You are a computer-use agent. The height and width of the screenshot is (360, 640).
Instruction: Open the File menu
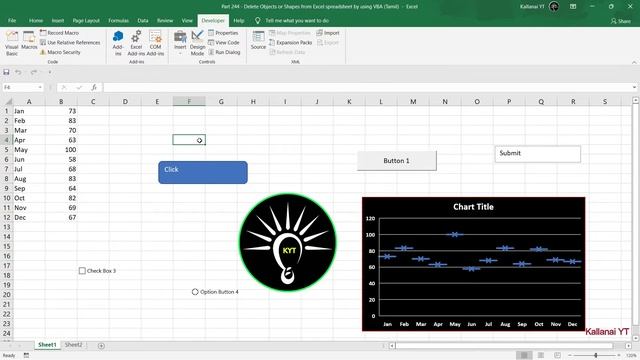(12, 20)
